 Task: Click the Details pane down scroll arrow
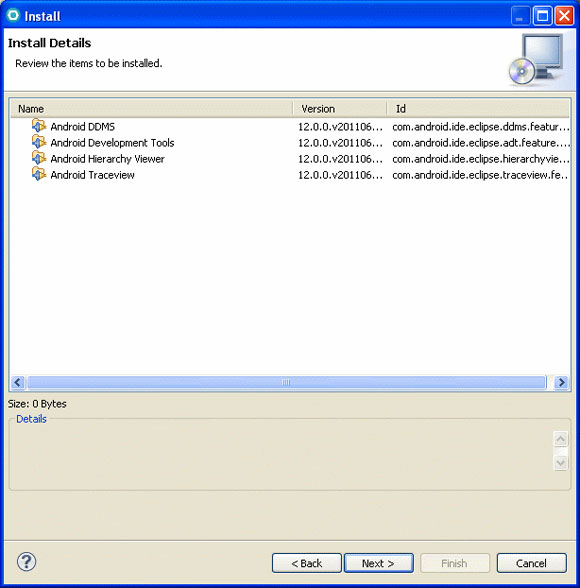coord(561,463)
